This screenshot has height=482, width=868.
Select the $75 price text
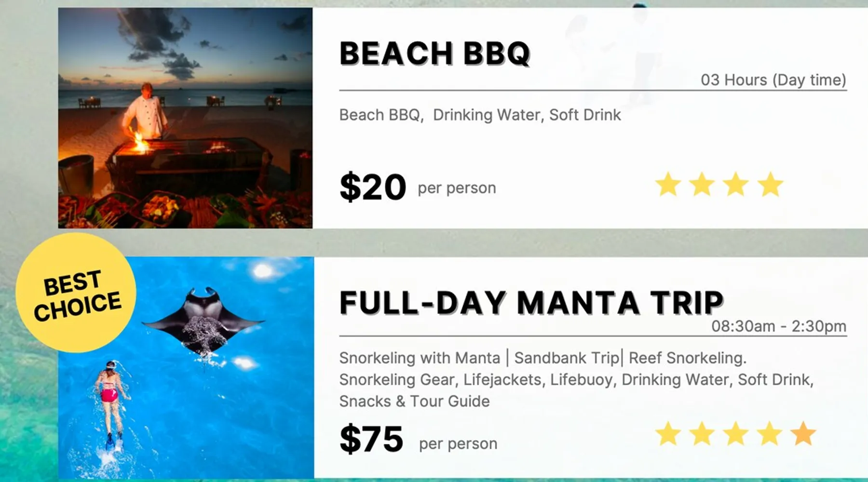coord(371,439)
